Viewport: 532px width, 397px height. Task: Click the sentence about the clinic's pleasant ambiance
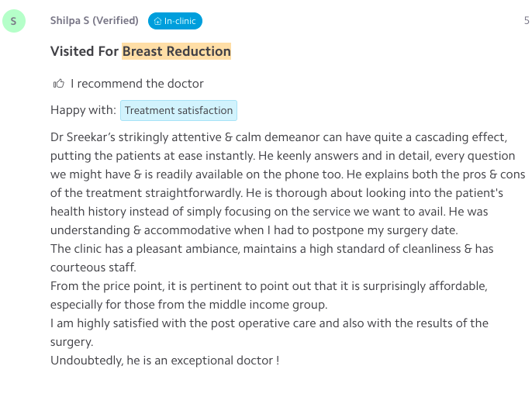(x=271, y=249)
